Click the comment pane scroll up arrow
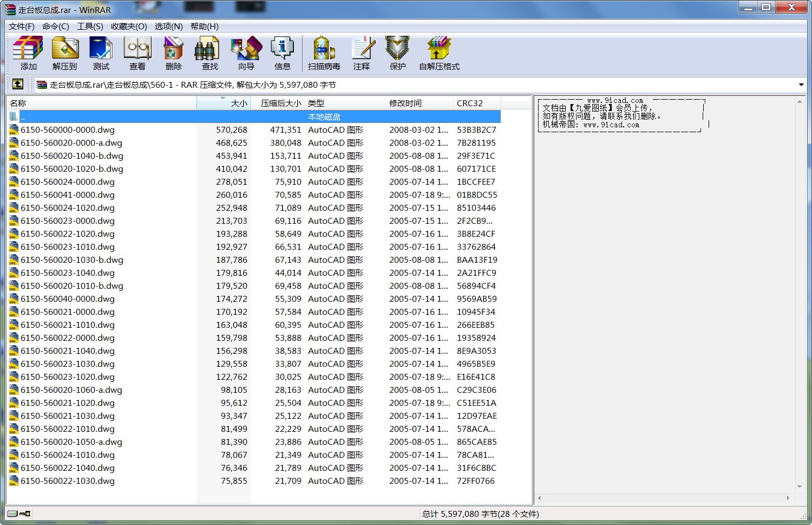Viewport: 812px width, 525px height. (800, 101)
